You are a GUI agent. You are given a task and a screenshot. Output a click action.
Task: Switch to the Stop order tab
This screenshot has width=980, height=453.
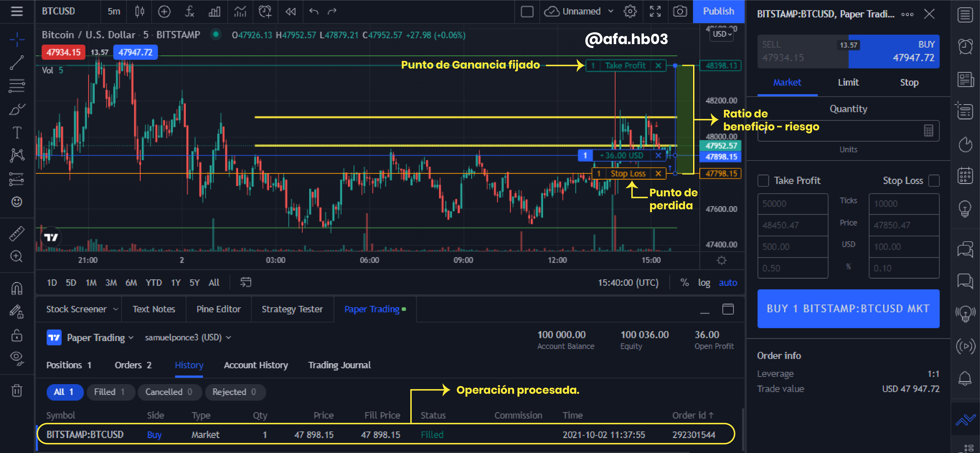pyautogui.click(x=909, y=83)
